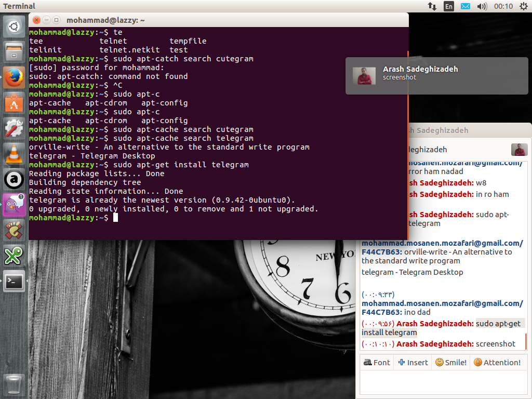Click buddy avatar in chat window header

(519, 149)
